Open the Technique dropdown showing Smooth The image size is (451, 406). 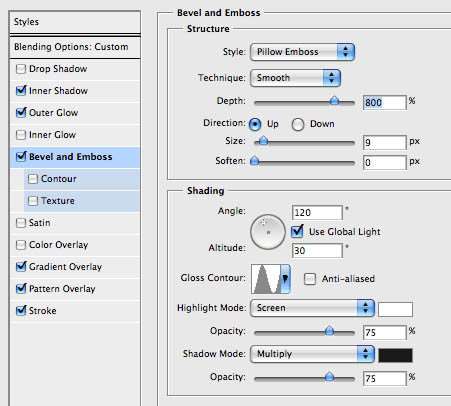click(x=295, y=78)
